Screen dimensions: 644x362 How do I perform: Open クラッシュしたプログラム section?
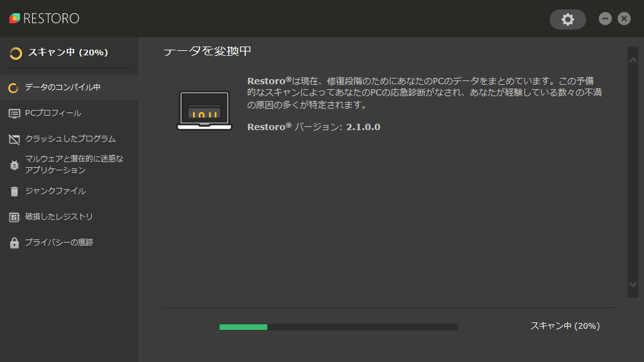[x=69, y=139]
